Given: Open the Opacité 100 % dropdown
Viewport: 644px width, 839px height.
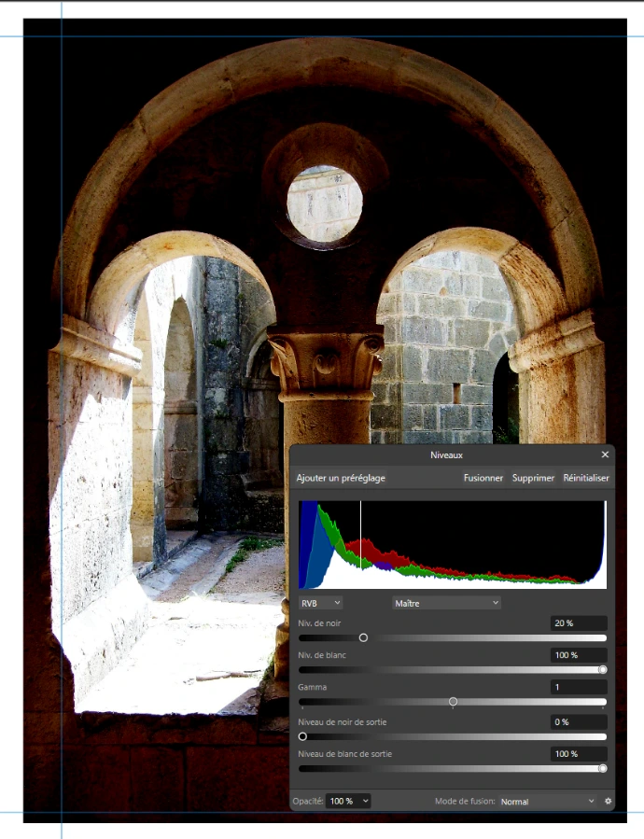Looking at the screenshot, I should tap(348, 801).
